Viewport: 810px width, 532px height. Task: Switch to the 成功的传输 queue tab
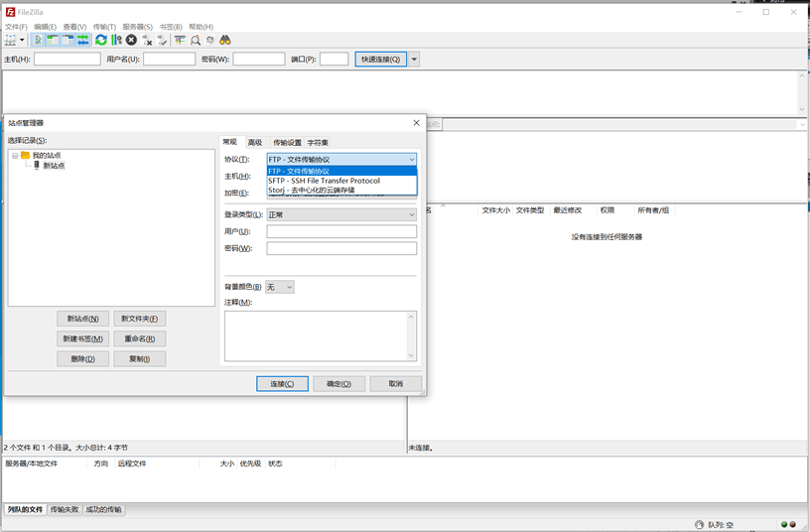point(103,510)
